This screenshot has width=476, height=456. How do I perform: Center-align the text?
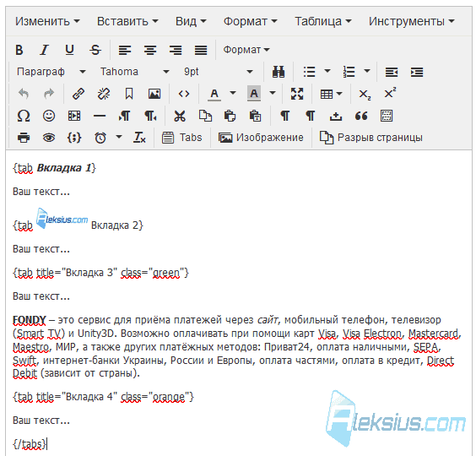pyautogui.click(x=150, y=50)
